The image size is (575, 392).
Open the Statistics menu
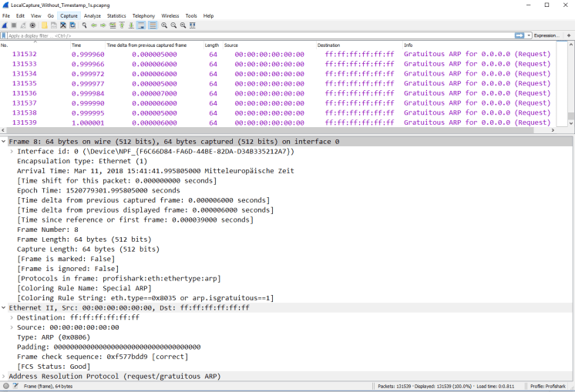tap(116, 15)
